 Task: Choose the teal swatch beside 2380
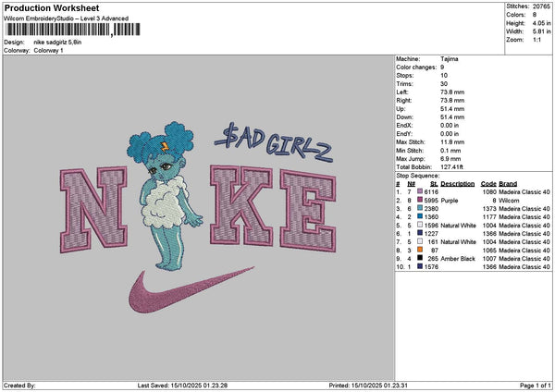click(x=420, y=208)
